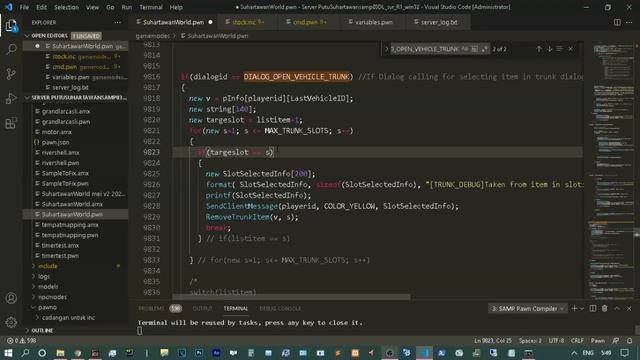Change file encoding UTF-8
Image resolution: width=640 pixels, height=360 pixels.
click(x=556, y=340)
